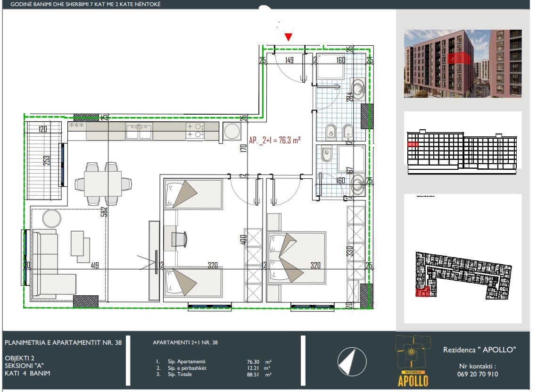Viewport: 537px width, 392px height.
Task: Click the 284 bathroom dimension
Action: pos(349,97)
